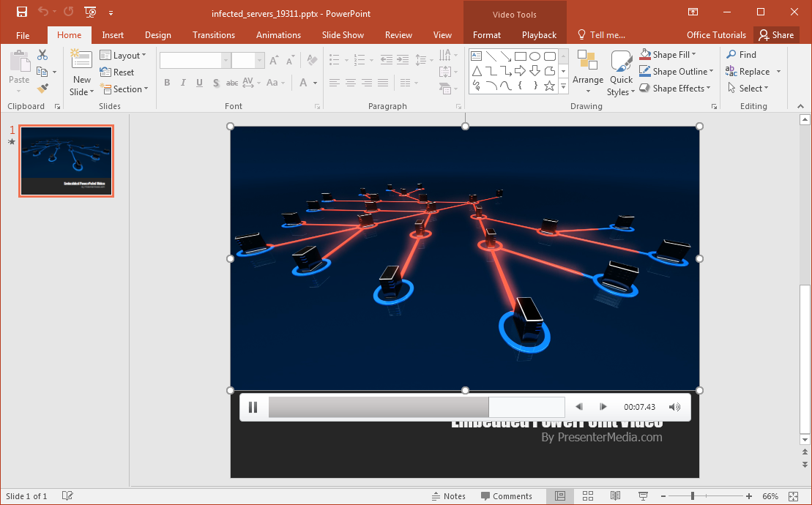Open the Select dropdown in Editing
This screenshot has height=505, width=812.
pos(748,89)
